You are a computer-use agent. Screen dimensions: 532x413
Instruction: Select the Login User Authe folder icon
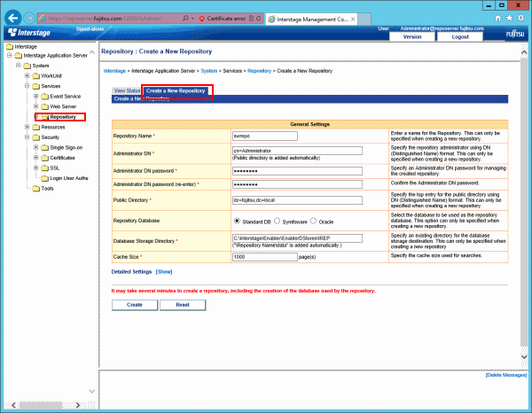pos(45,178)
